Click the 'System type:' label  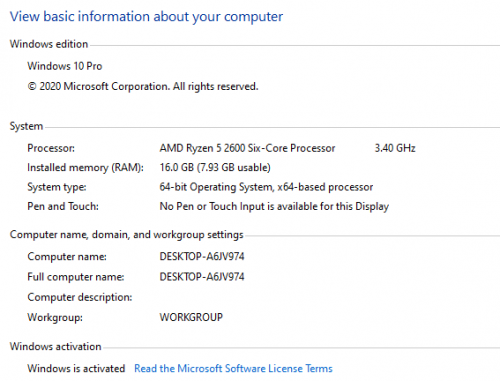[x=57, y=187]
